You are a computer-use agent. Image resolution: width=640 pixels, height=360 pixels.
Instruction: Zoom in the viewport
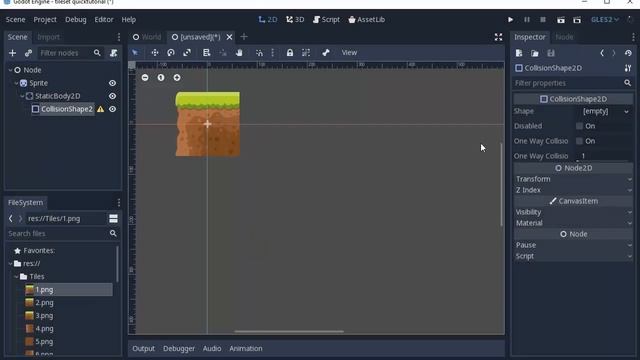tap(177, 78)
